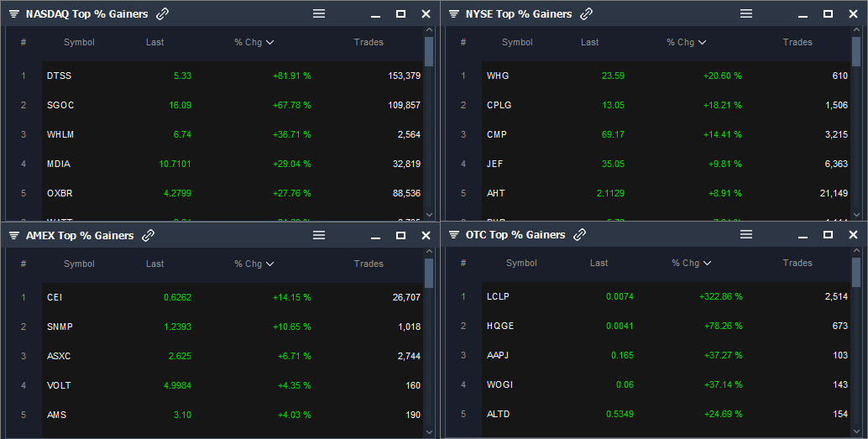Click scroll down arrow in OTC panel
The image size is (868, 439).
tap(856, 431)
